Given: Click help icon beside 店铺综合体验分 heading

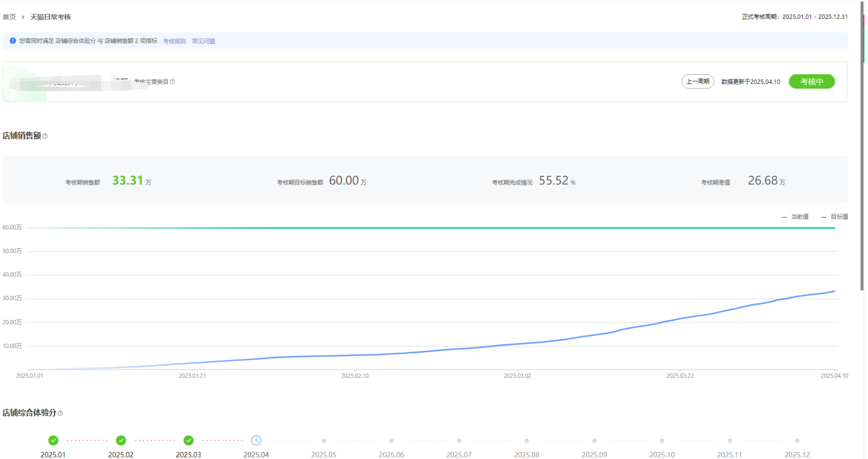Looking at the screenshot, I should [60, 413].
